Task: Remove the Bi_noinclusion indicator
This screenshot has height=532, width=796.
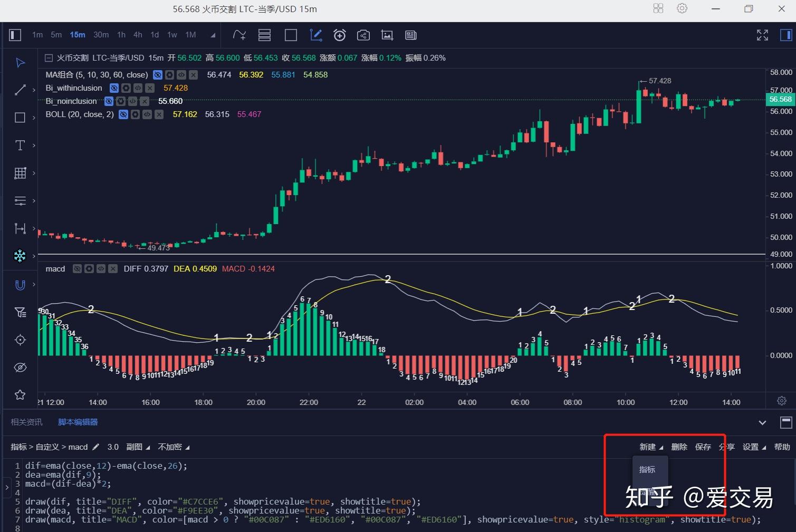Action: coord(145,101)
